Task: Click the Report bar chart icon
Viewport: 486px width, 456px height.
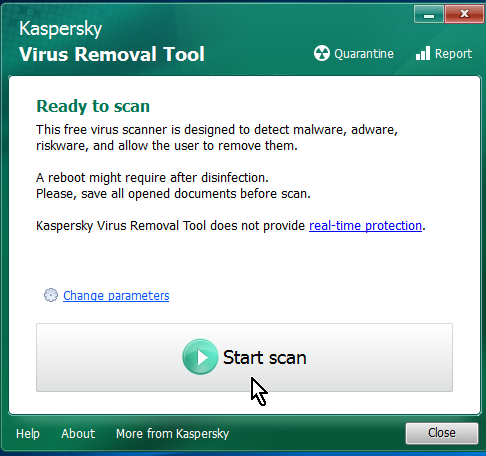Action: tap(423, 53)
